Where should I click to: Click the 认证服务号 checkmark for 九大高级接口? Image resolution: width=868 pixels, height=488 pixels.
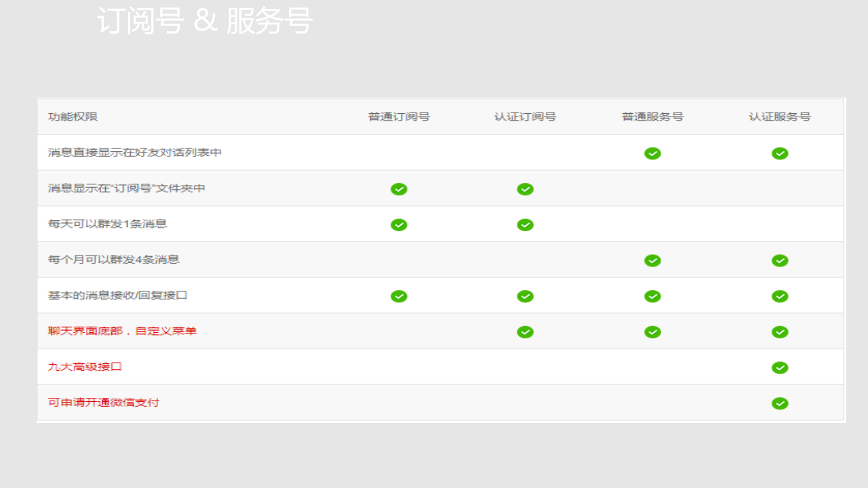780,367
